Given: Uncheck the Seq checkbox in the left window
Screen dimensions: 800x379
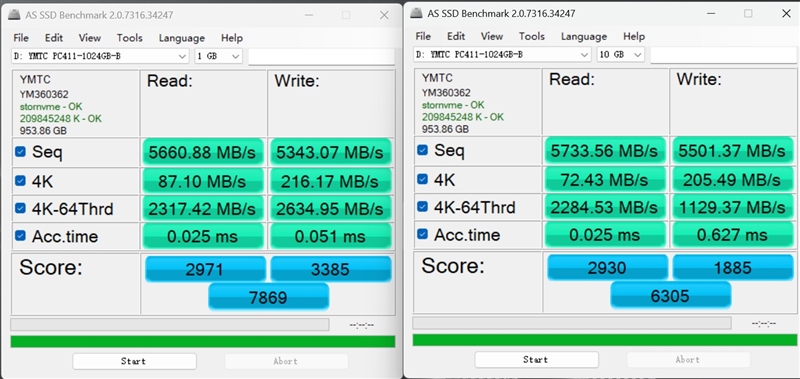Looking at the screenshot, I should 20,152.
